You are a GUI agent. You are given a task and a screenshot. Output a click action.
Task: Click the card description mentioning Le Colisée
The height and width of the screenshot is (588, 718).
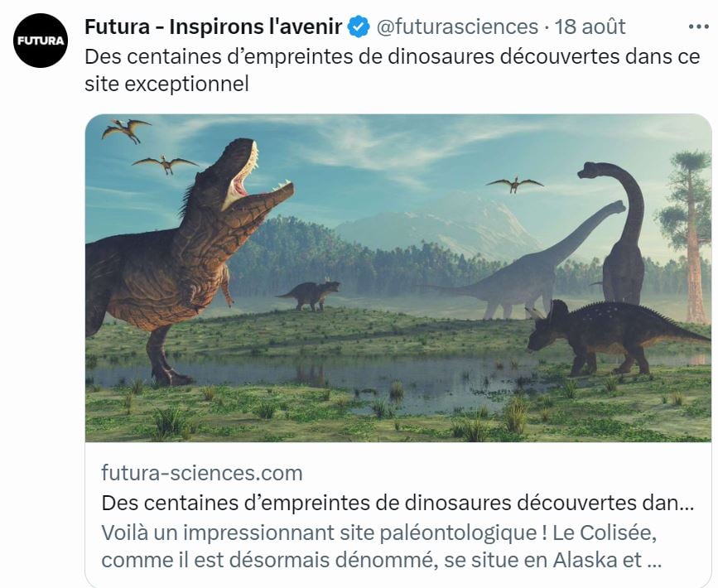[381, 545]
